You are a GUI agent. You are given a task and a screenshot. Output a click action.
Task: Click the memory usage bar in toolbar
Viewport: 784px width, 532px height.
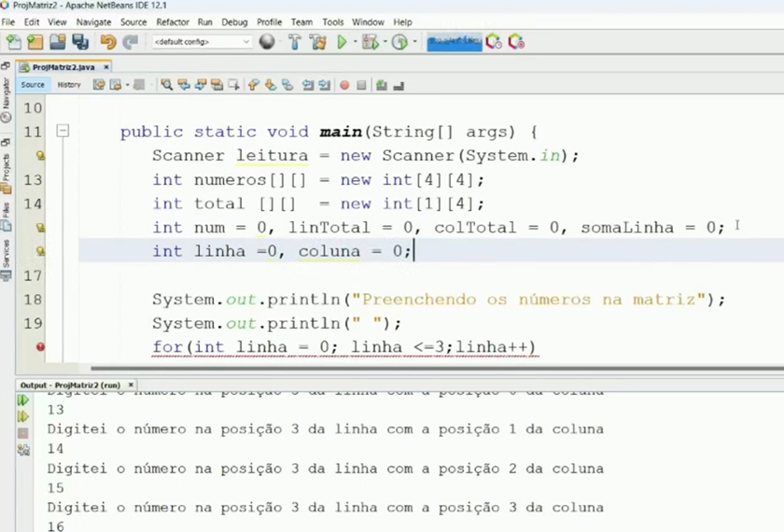(x=454, y=42)
